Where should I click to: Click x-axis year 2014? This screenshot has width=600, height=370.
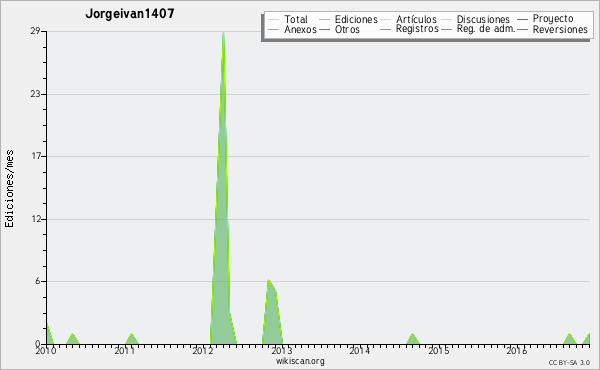click(x=359, y=350)
